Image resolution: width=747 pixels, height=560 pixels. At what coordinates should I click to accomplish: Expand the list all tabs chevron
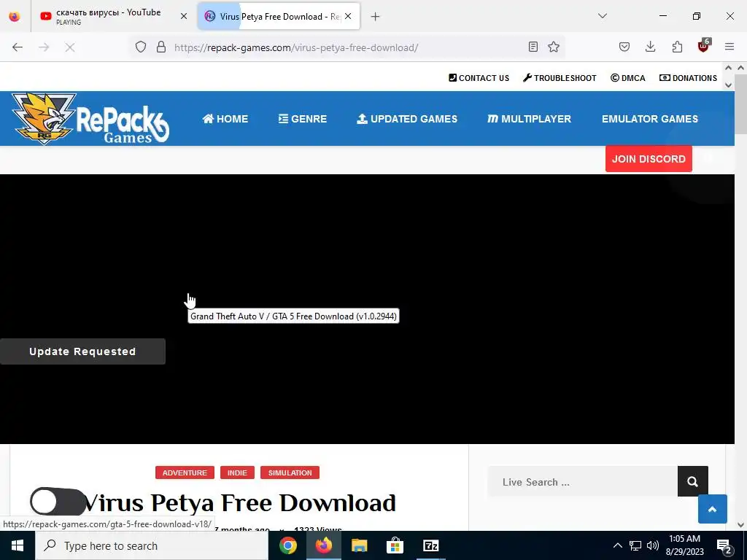(603, 16)
